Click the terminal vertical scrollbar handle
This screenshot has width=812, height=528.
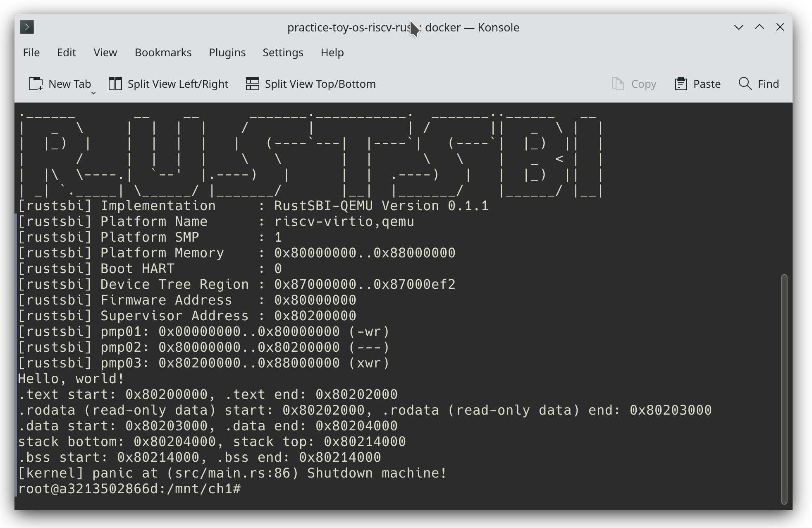784,389
